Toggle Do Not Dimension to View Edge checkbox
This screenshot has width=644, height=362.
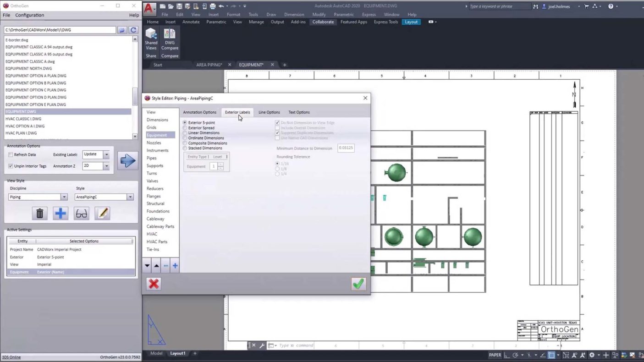(x=277, y=123)
